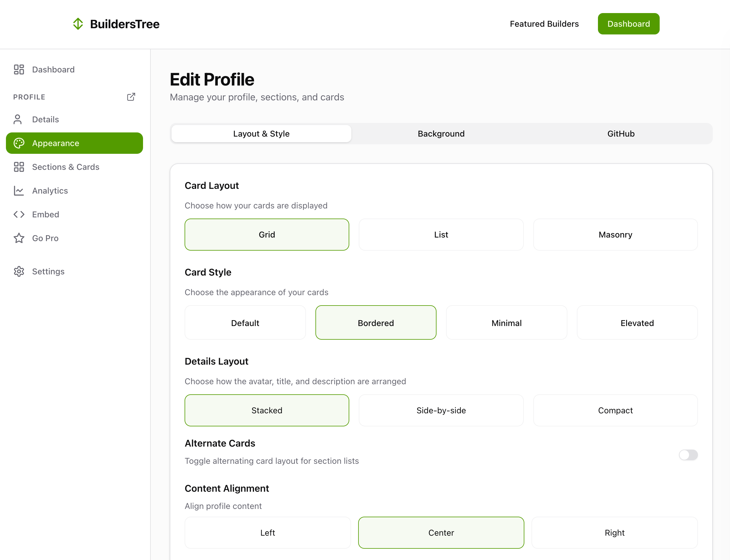
Task: Choose the Elevated card style
Action: point(637,323)
